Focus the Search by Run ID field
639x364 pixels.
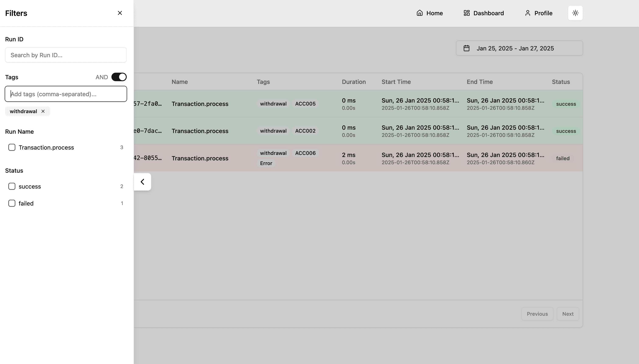pyautogui.click(x=66, y=55)
